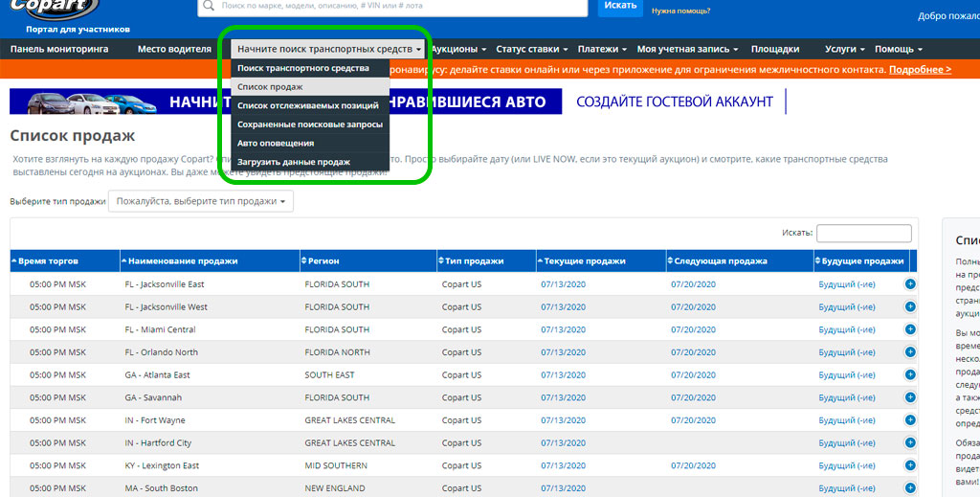This screenshot has height=497, width=980.
Task: Open the Помощь dropdown menu
Action: (898, 49)
